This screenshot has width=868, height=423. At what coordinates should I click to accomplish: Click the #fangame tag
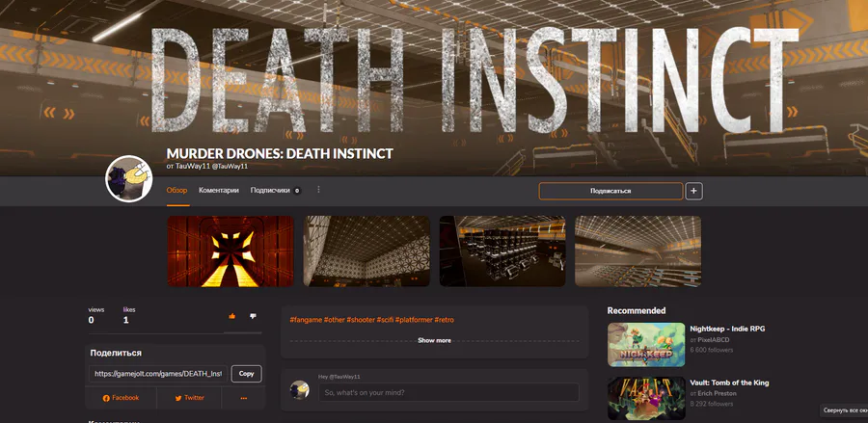click(306, 320)
